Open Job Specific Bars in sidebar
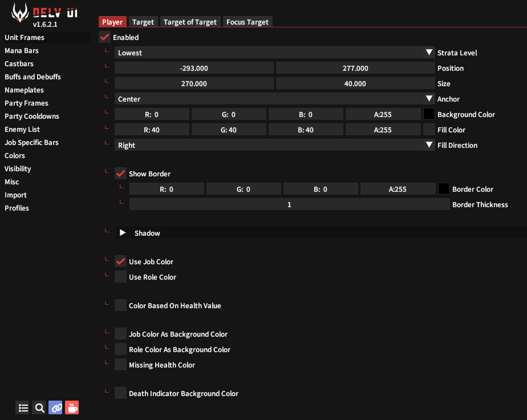527x420 pixels. tap(31, 142)
